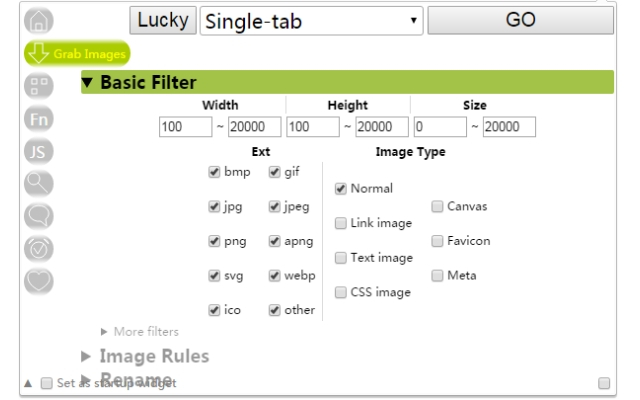Click the Lucky button

point(163,20)
